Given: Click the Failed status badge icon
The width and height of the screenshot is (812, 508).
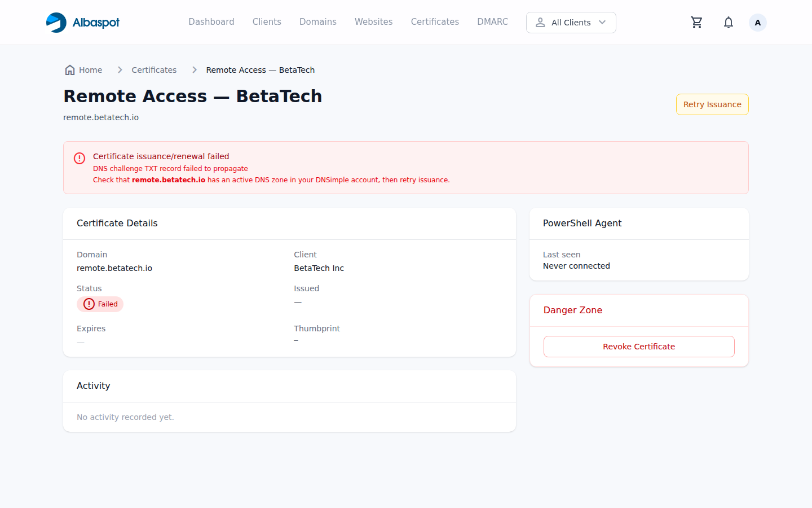Looking at the screenshot, I should [x=89, y=304].
